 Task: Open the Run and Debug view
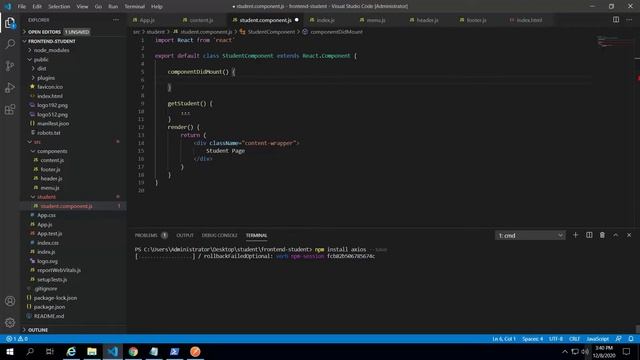pos(10,87)
